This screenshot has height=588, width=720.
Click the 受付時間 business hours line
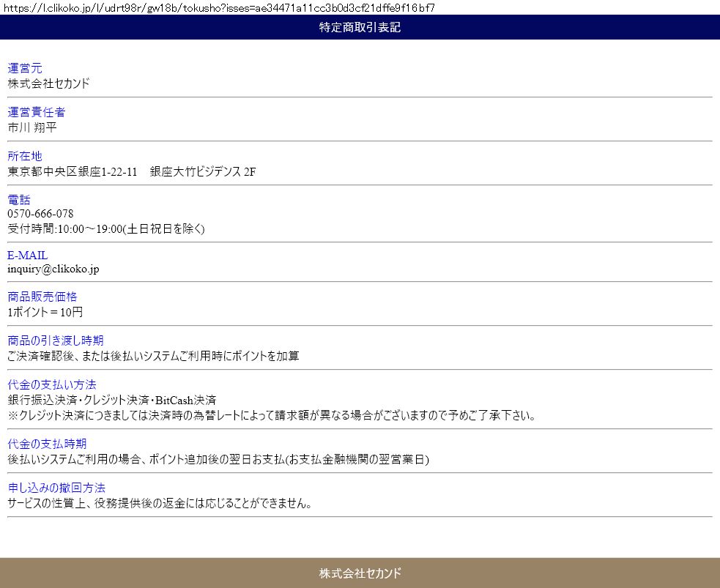[x=106, y=228]
